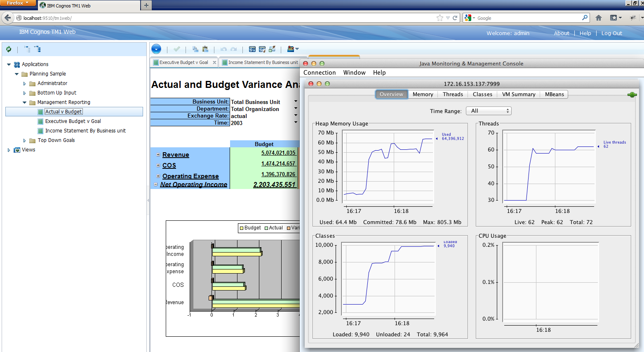Collapse the Management Reporting folder
The height and width of the screenshot is (352, 644).
[x=24, y=102]
